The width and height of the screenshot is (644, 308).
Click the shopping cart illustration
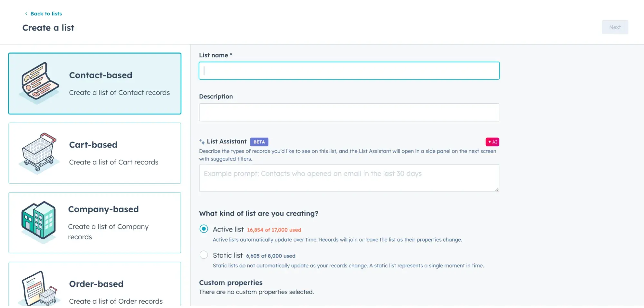point(39,153)
